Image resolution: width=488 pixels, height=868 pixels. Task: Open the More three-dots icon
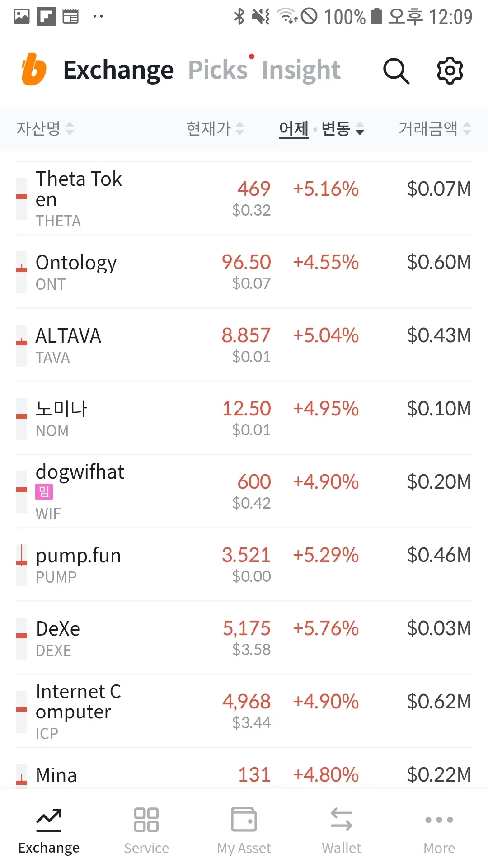pyautogui.click(x=439, y=820)
